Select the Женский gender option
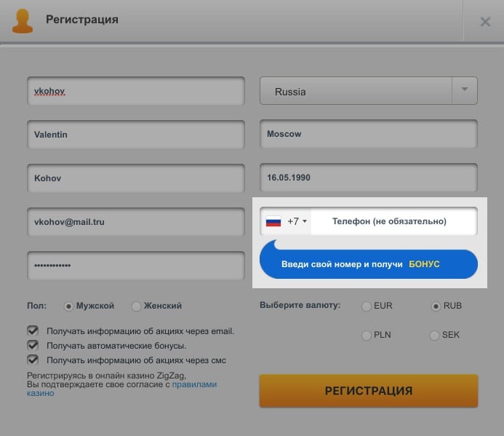The height and width of the screenshot is (436, 504). [x=136, y=306]
